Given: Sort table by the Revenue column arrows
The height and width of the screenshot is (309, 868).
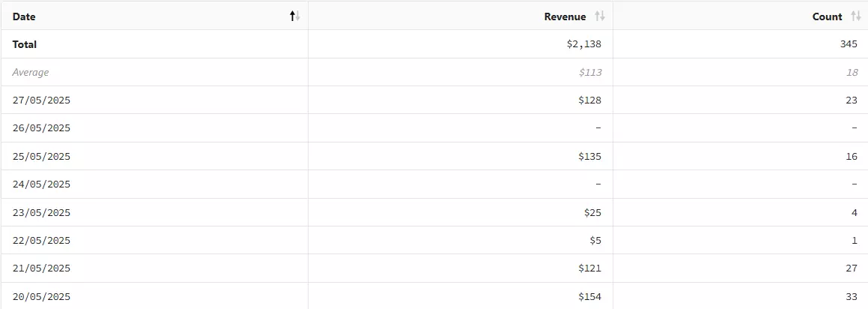Looking at the screenshot, I should click(600, 16).
